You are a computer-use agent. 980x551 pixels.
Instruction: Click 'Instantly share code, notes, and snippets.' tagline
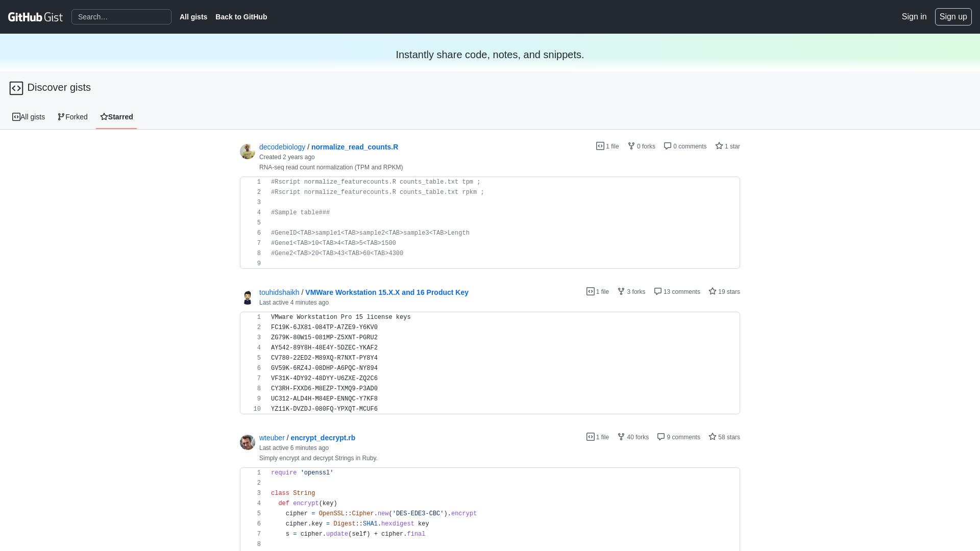click(x=490, y=55)
